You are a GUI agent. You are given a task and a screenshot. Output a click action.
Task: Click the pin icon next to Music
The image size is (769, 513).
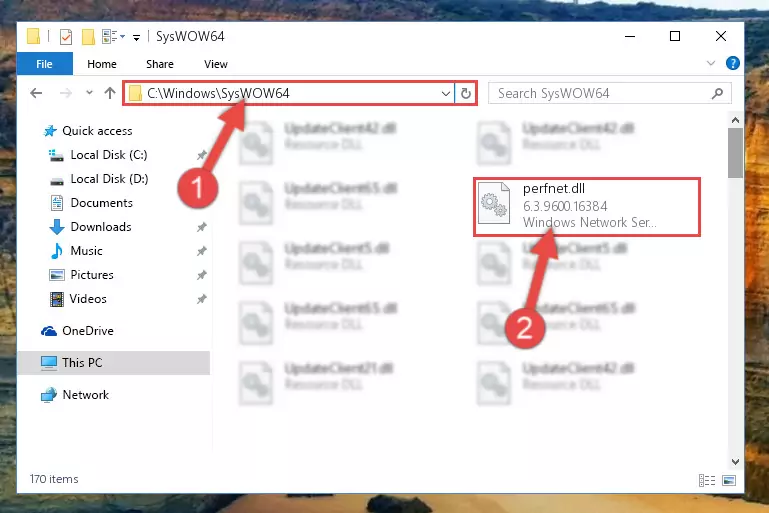point(202,251)
